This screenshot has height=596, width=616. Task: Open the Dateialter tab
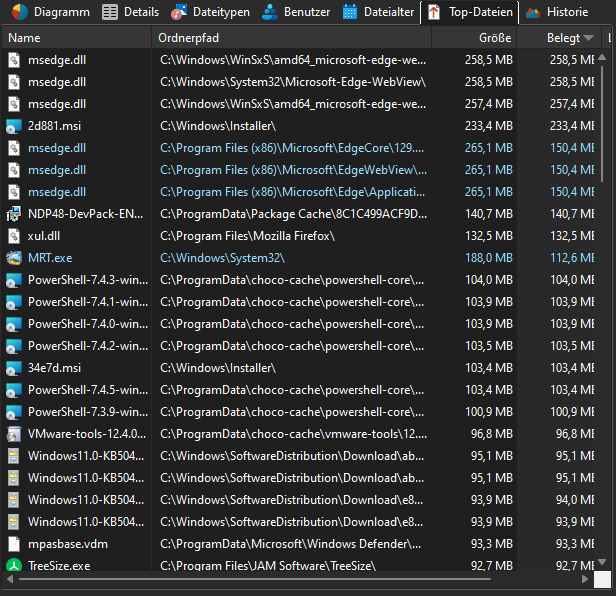tap(378, 12)
